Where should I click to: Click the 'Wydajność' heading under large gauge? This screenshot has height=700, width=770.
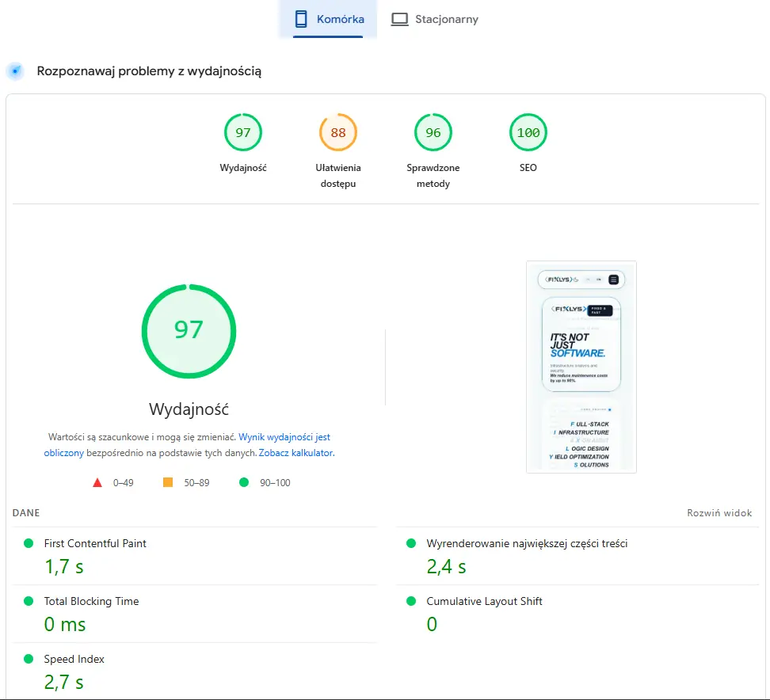click(x=189, y=409)
